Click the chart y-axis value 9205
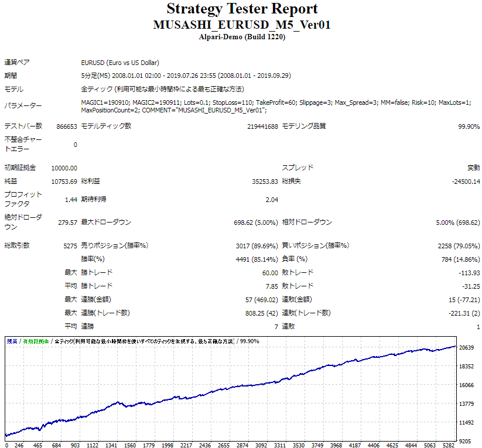The image size is (482, 448). point(465,442)
